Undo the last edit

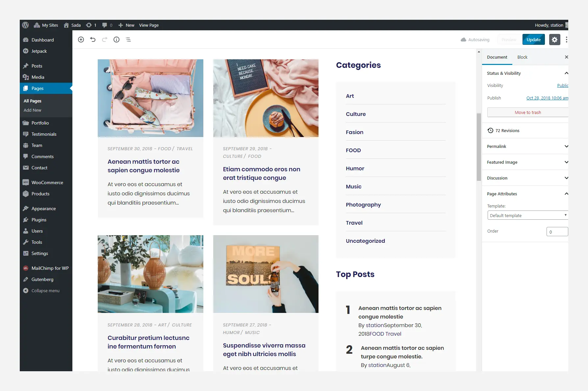point(93,40)
